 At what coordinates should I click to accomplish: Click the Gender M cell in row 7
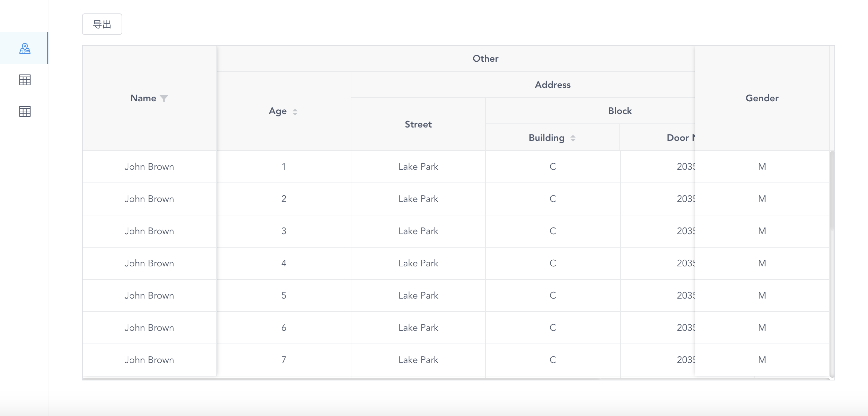coord(762,360)
